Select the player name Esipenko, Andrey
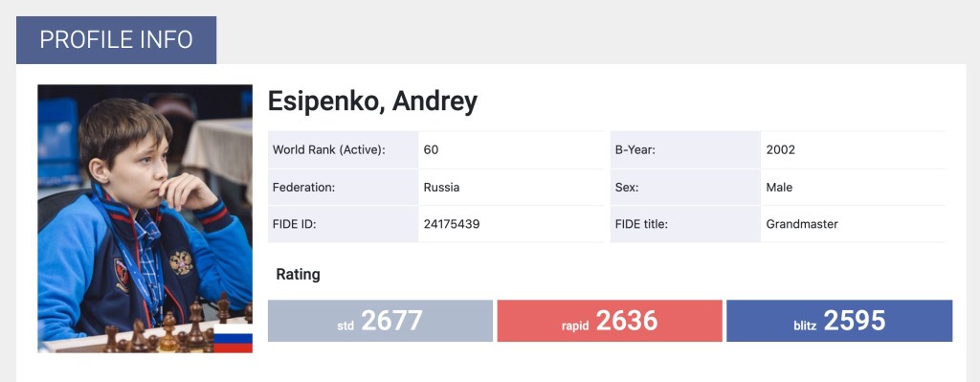The height and width of the screenshot is (382, 980). pyautogui.click(x=372, y=101)
